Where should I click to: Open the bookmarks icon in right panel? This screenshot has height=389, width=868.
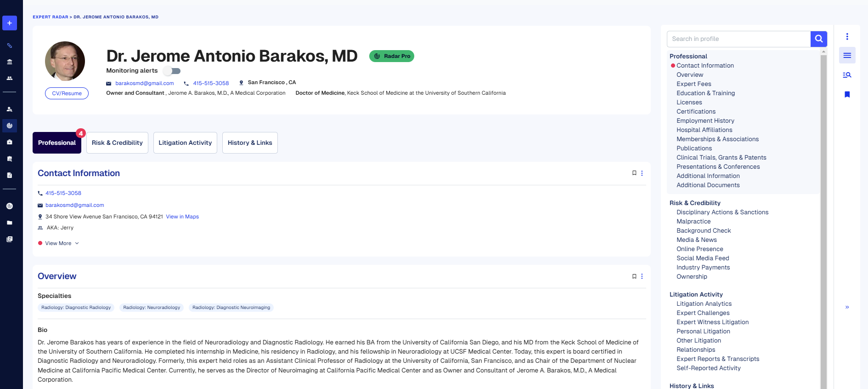click(847, 95)
